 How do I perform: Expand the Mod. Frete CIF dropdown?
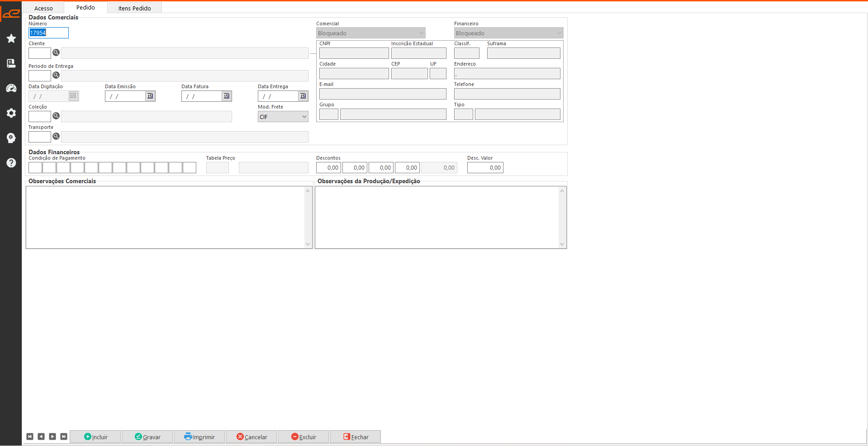304,117
